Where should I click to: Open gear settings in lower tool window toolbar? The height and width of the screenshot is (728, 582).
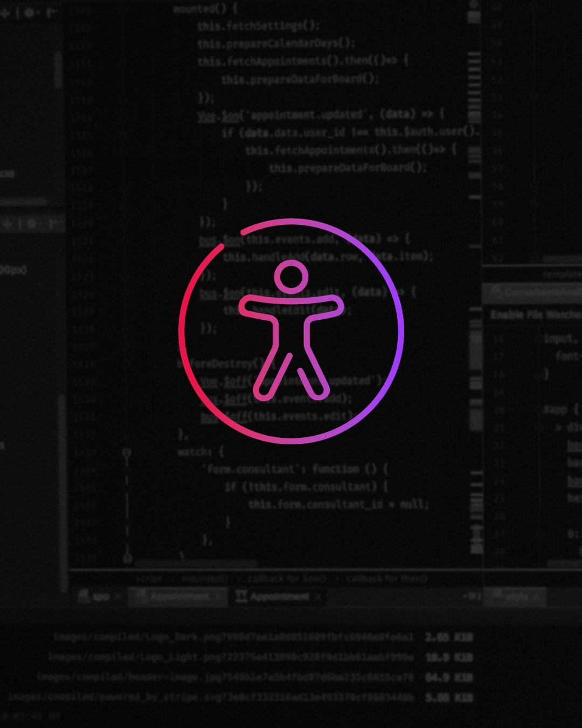click(x=31, y=224)
